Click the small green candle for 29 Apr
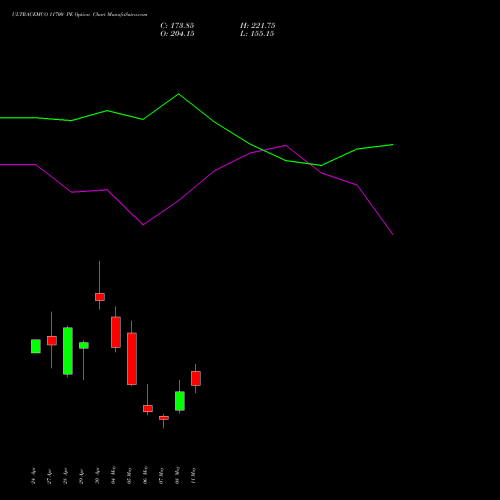This screenshot has height=500, width=500. click(x=84, y=345)
